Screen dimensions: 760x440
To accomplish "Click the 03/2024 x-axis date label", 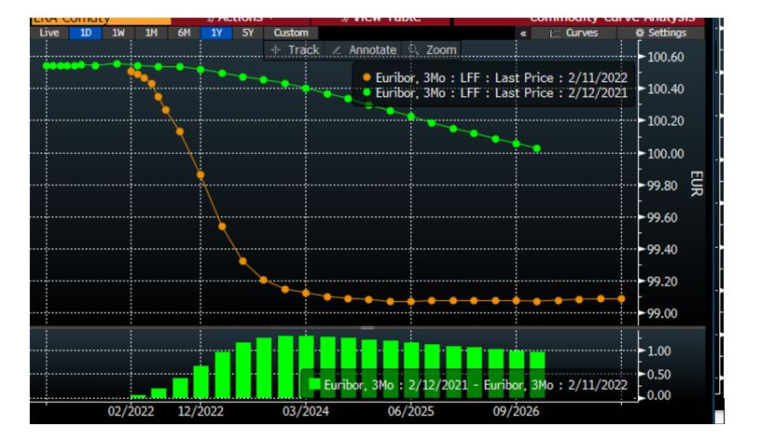I will pyautogui.click(x=305, y=411).
